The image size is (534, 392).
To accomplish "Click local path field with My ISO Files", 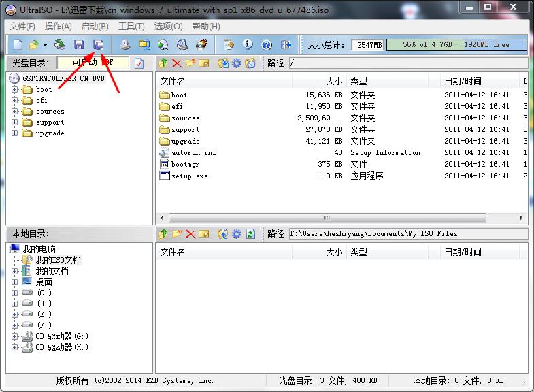I will [x=408, y=234].
